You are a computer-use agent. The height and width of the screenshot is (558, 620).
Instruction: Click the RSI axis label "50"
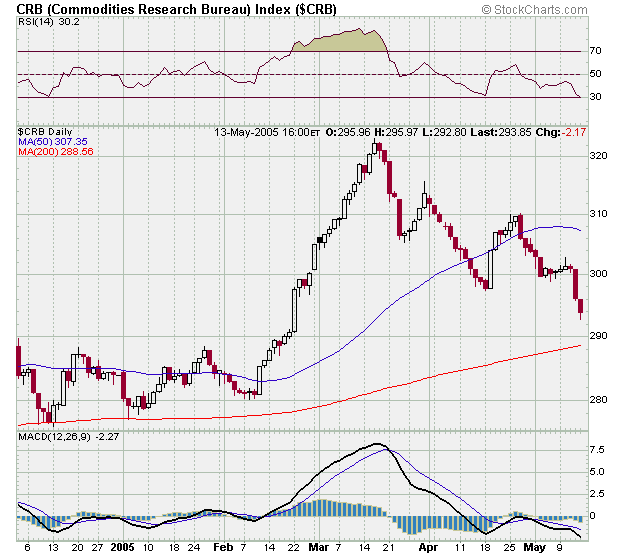click(595, 74)
